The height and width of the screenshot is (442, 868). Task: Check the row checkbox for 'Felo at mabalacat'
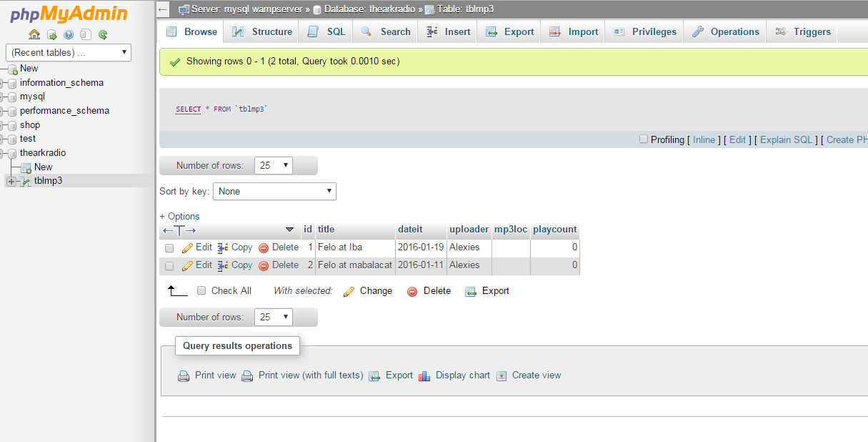pyautogui.click(x=169, y=265)
